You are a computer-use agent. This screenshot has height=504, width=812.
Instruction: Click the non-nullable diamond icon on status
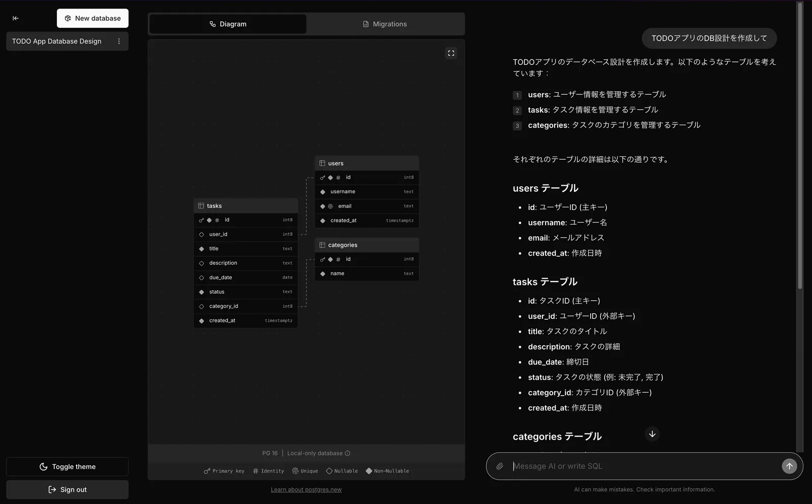[x=201, y=292]
